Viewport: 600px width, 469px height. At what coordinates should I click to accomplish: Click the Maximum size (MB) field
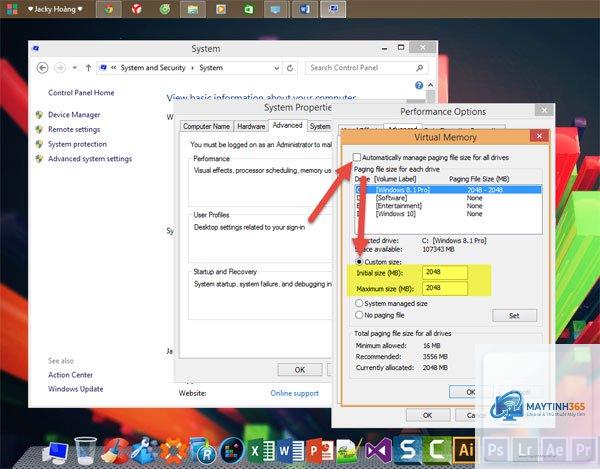[x=445, y=288]
